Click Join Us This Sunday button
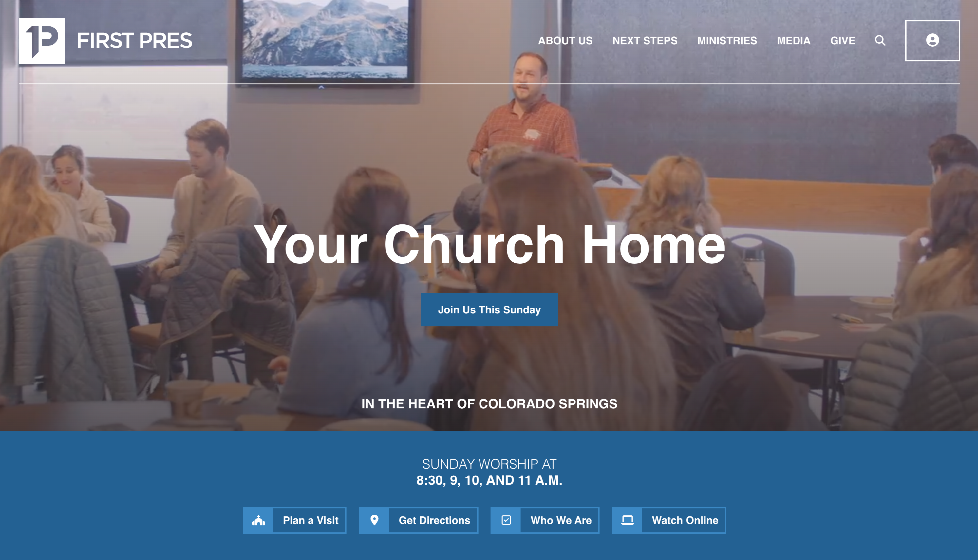The image size is (978, 560). coord(489,309)
